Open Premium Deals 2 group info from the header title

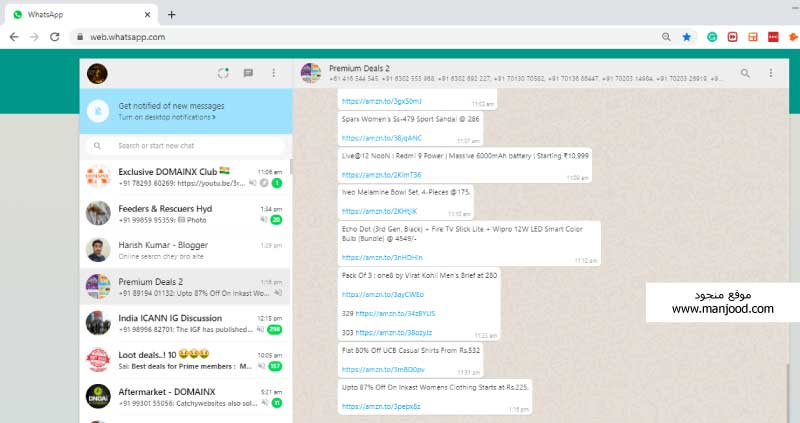(359, 68)
